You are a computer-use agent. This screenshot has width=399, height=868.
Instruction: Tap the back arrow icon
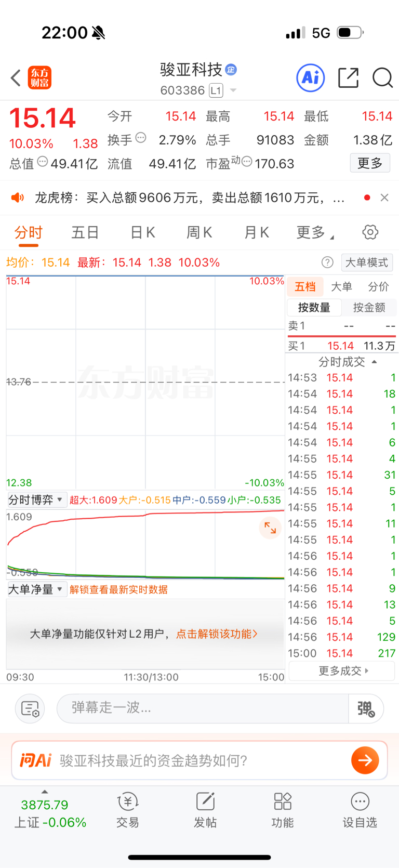click(x=16, y=78)
